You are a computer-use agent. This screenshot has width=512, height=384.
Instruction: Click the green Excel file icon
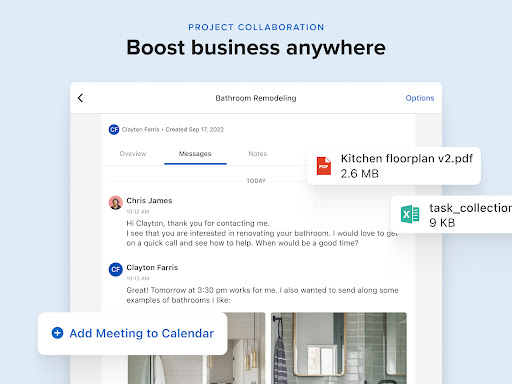tap(410, 214)
